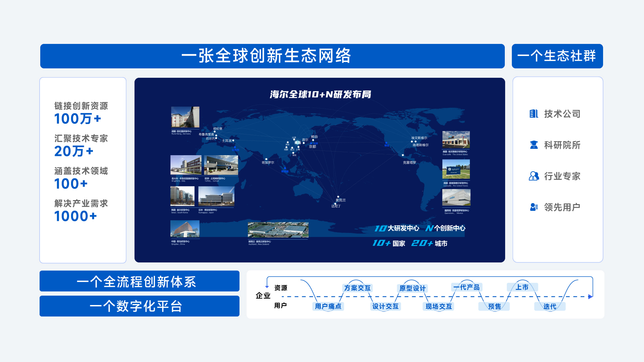Select the 方案交互 step
This screenshot has height=362, width=644.
(358, 288)
